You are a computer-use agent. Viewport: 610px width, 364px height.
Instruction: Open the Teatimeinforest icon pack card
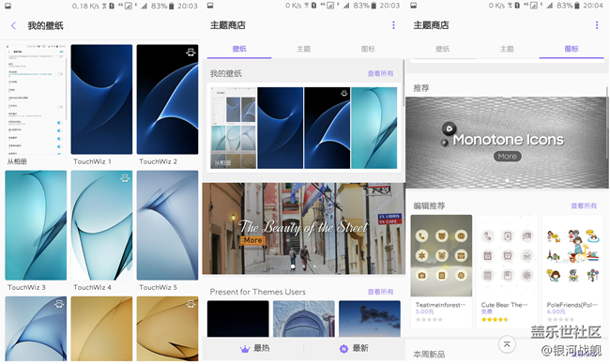pos(441,271)
